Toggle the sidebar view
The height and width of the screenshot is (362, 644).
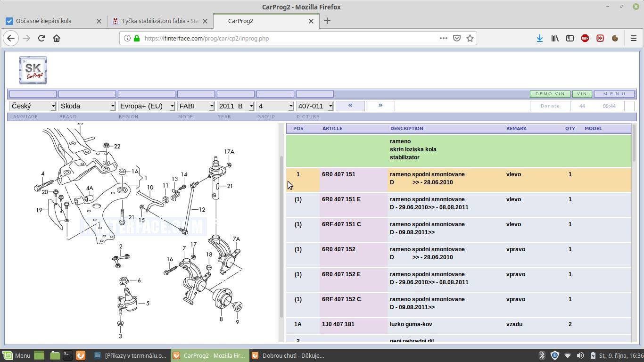coord(570,38)
